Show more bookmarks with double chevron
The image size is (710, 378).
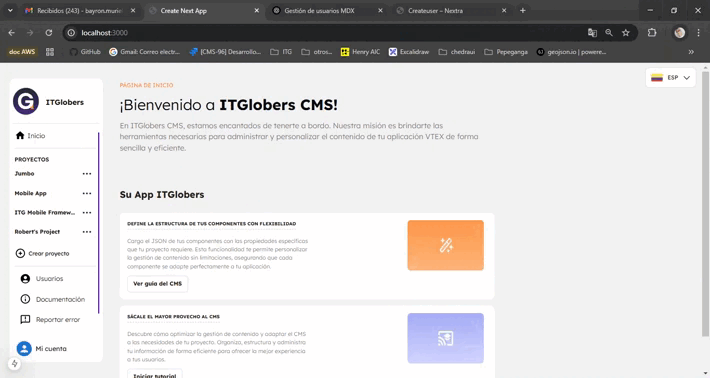691,52
